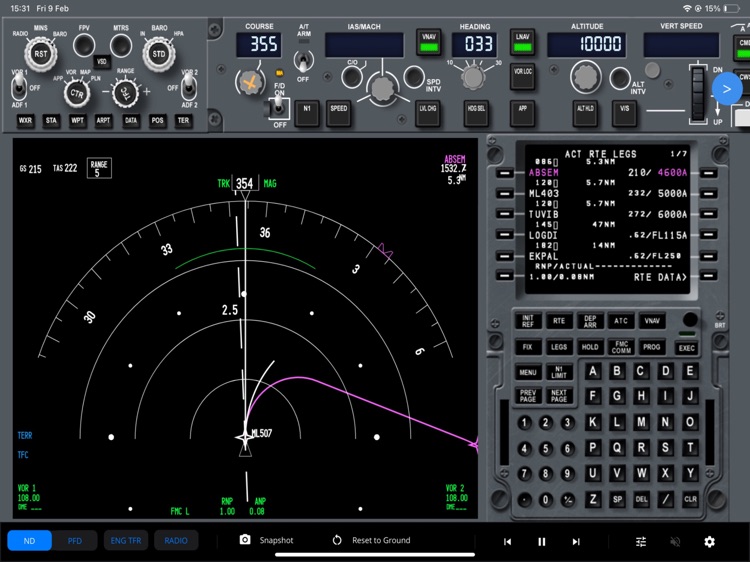This screenshot has height=562, width=750.
Task: Skip to previous with rewind control
Action: click(x=507, y=541)
